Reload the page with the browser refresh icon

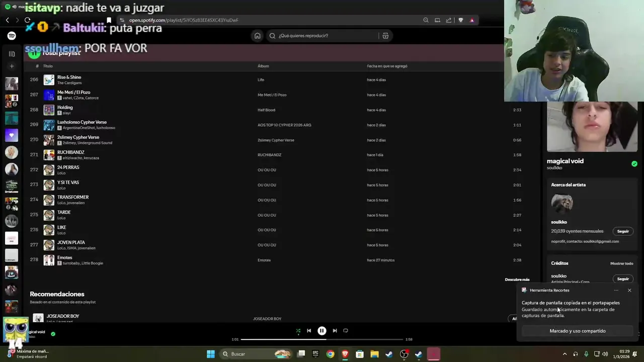point(27,20)
